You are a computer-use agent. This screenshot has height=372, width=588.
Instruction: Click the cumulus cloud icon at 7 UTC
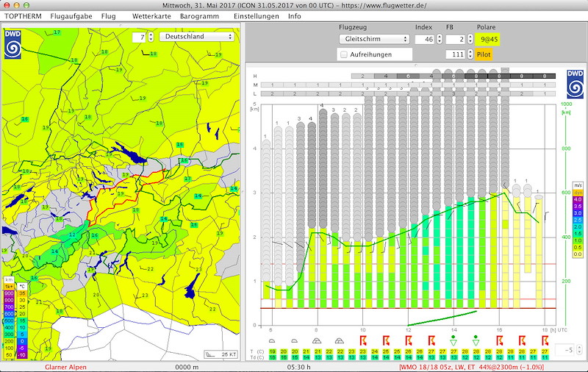pyautogui.click(x=295, y=341)
